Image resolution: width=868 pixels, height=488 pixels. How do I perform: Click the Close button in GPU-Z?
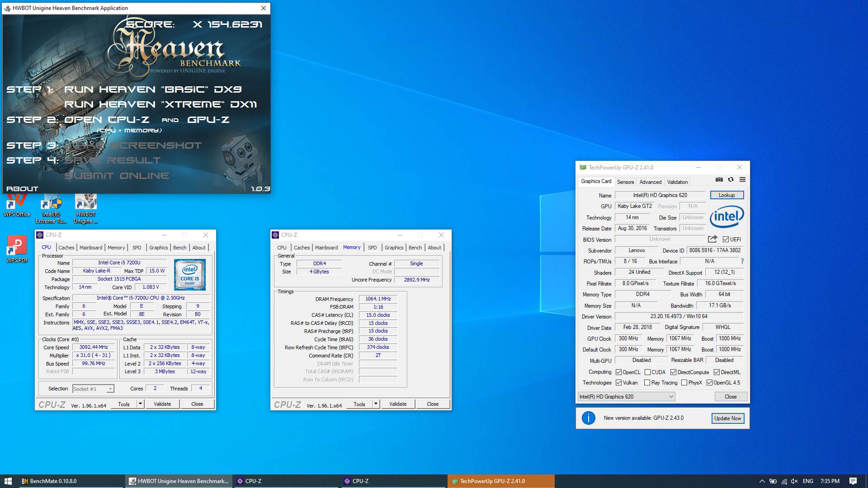pos(731,397)
